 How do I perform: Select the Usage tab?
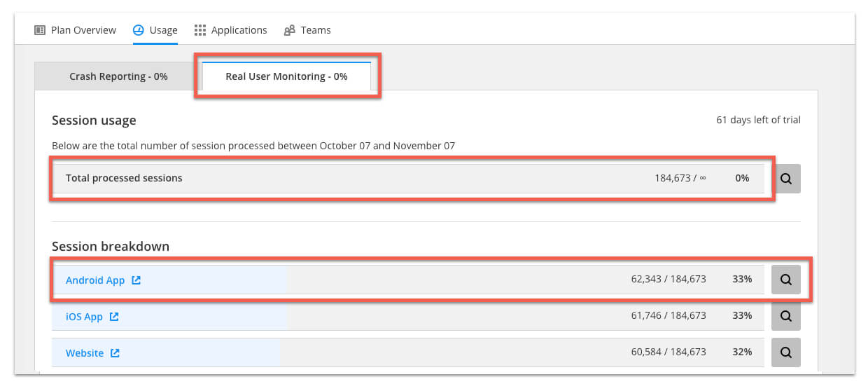coord(155,30)
